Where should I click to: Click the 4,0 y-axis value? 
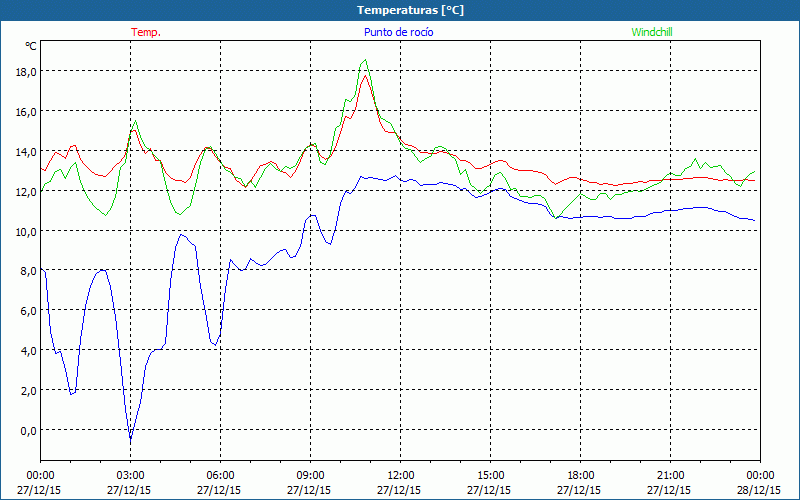(x=29, y=351)
